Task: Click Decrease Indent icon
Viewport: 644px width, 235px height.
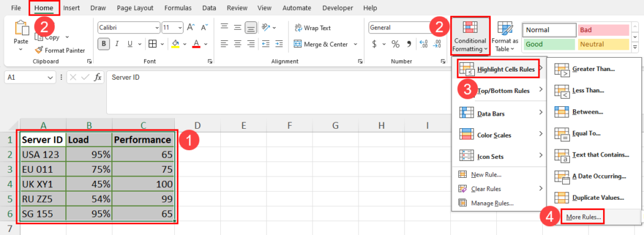Action: [266, 43]
